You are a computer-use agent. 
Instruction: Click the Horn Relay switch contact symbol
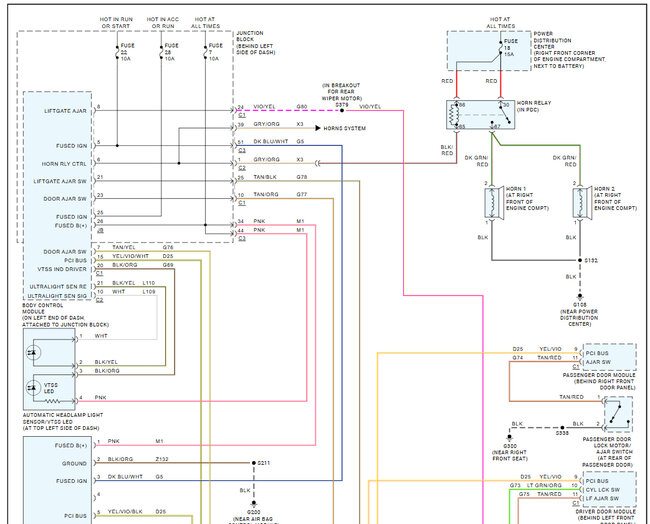504,114
